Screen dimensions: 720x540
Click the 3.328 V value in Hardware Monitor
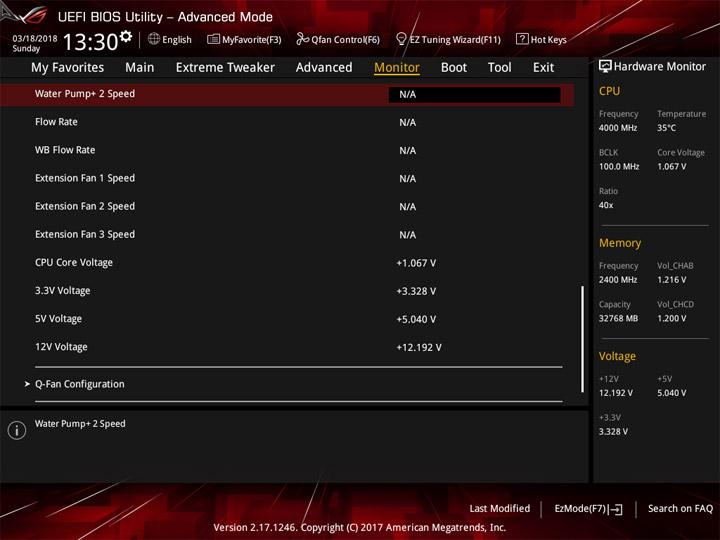pyautogui.click(x=613, y=432)
